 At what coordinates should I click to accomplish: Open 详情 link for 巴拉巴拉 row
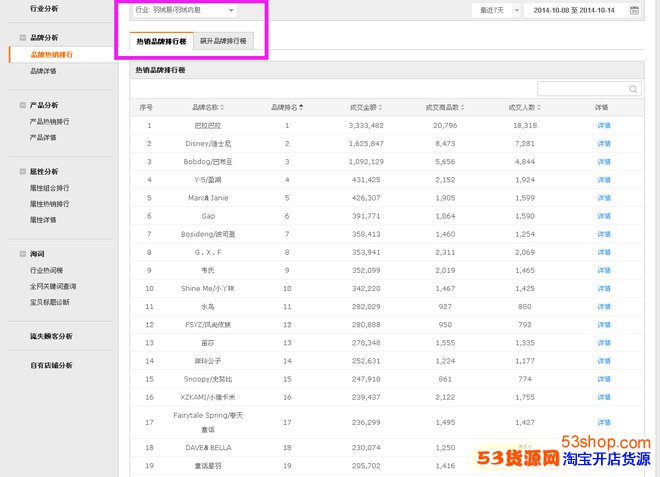coord(602,125)
